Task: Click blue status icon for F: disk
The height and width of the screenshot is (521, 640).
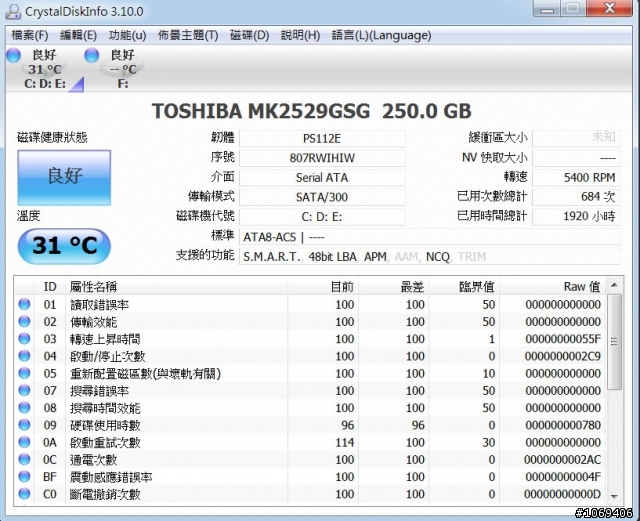Action: (91, 55)
